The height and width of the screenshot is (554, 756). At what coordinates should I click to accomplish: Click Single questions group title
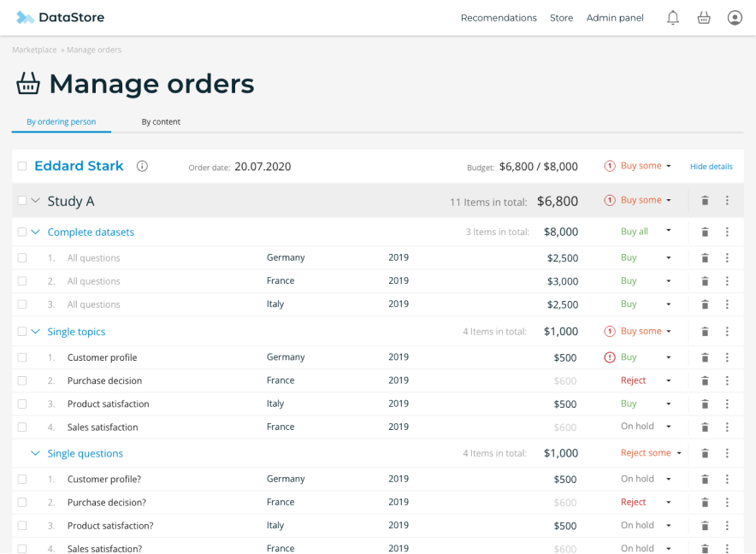pyautogui.click(x=85, y=454)
